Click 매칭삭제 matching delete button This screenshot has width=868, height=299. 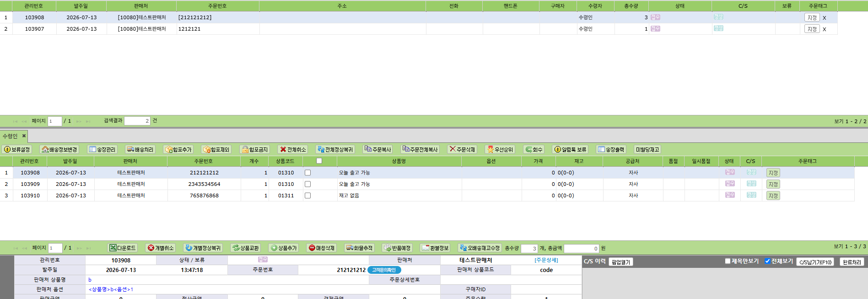(x=322, y=248)
